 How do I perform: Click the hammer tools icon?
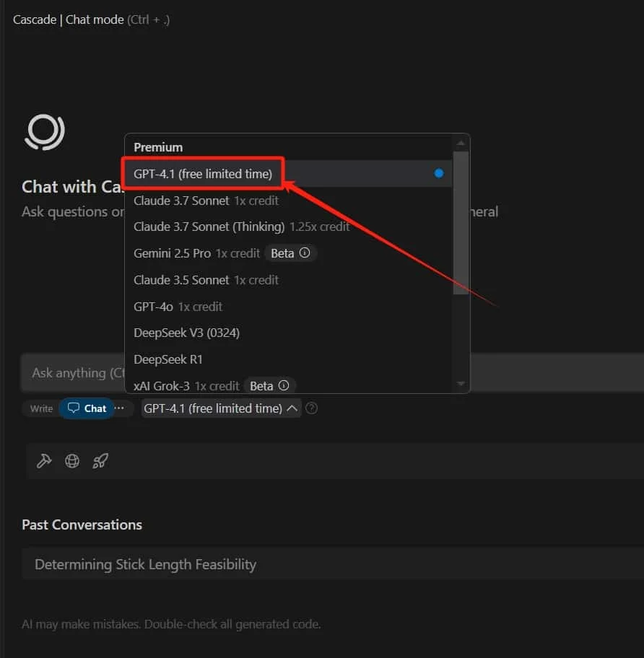tap(44, 461)
